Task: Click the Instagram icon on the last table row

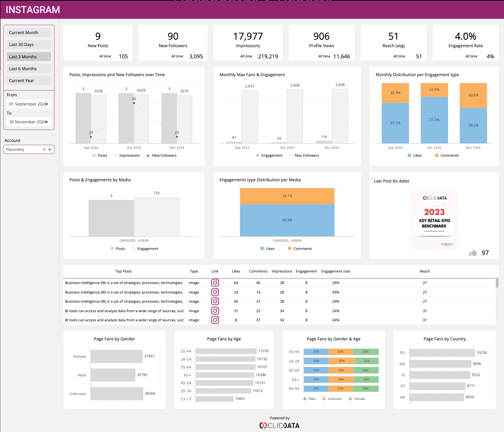Action: click(x=215, y=320)
